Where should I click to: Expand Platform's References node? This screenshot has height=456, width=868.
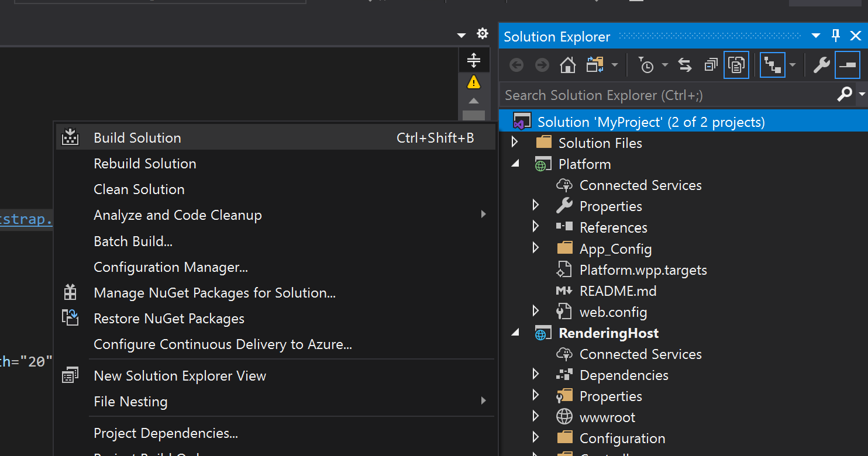pyautogui.click(x=536, y=227)
